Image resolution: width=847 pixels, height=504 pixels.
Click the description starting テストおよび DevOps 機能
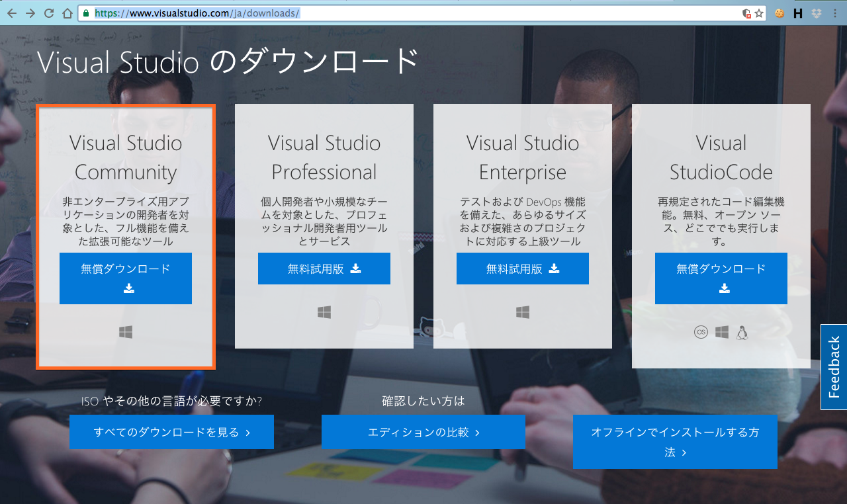click(523, 222)
